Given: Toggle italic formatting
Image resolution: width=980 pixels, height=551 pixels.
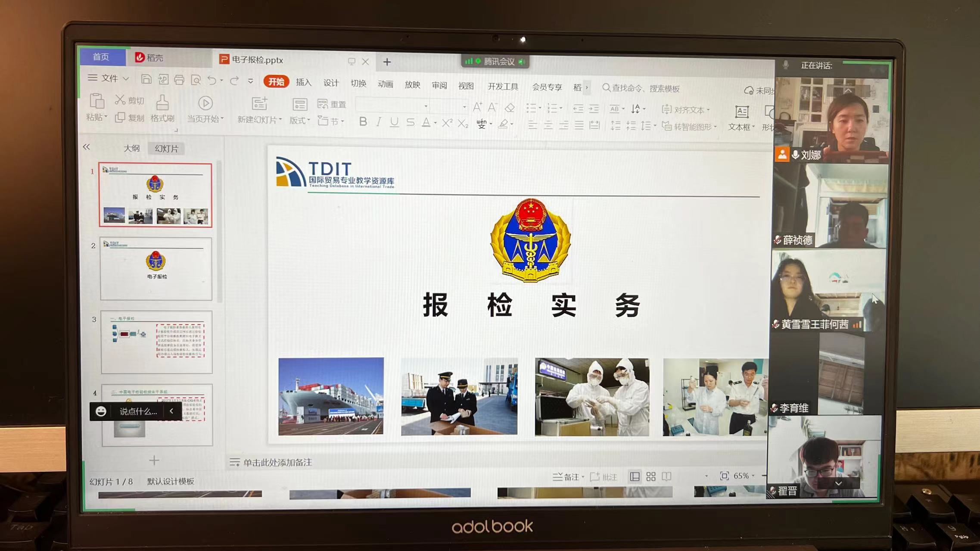Looking at the screenshot, I should click(x=378, y=122).
